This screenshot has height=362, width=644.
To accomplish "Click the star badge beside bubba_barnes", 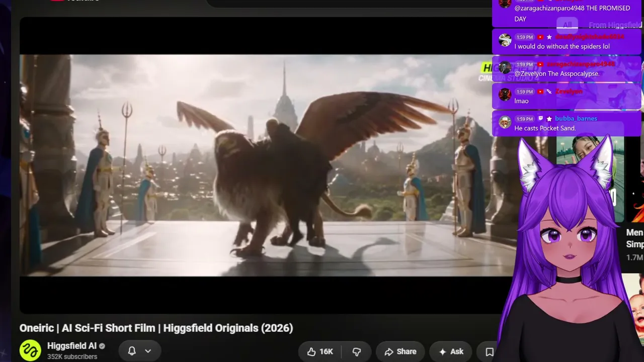I will pyautogui.click(x=549, y=119).
